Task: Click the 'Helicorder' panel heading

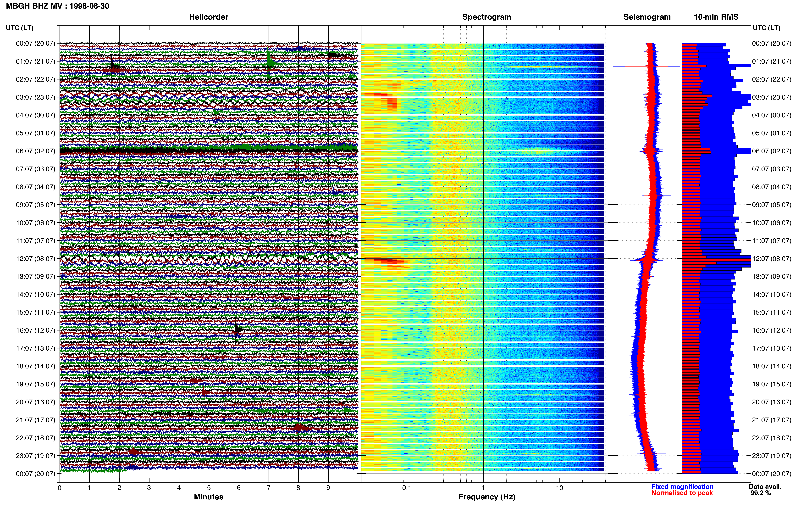Action: point(209,17)
